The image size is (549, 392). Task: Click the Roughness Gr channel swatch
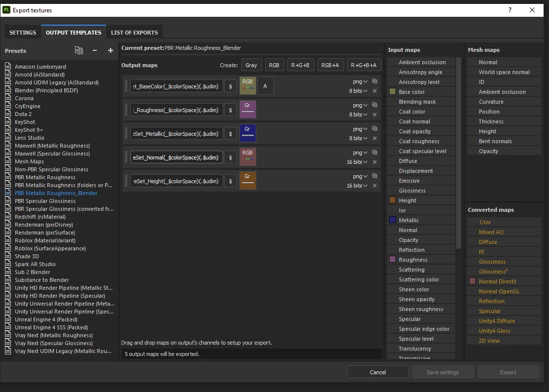[247, 110]
